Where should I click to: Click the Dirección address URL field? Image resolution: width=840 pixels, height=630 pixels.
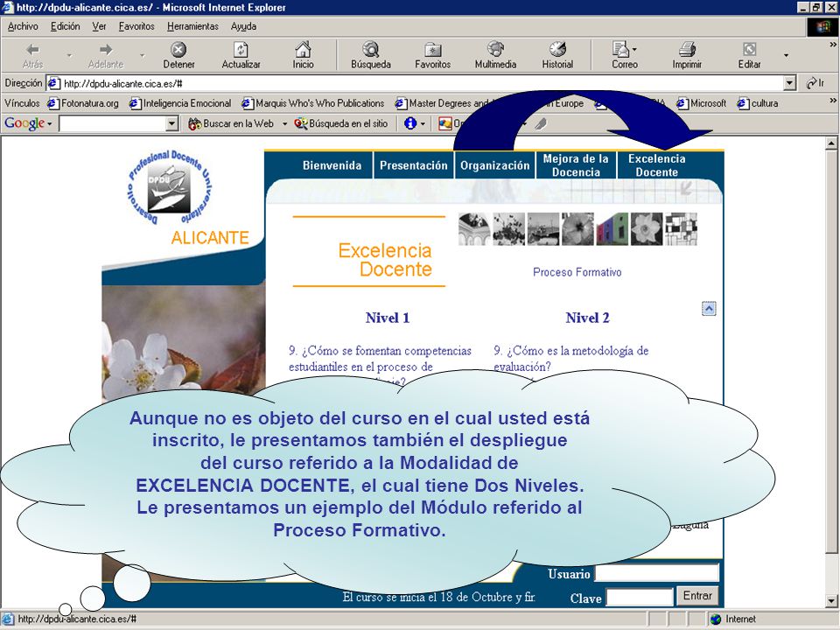coord(422,83)
